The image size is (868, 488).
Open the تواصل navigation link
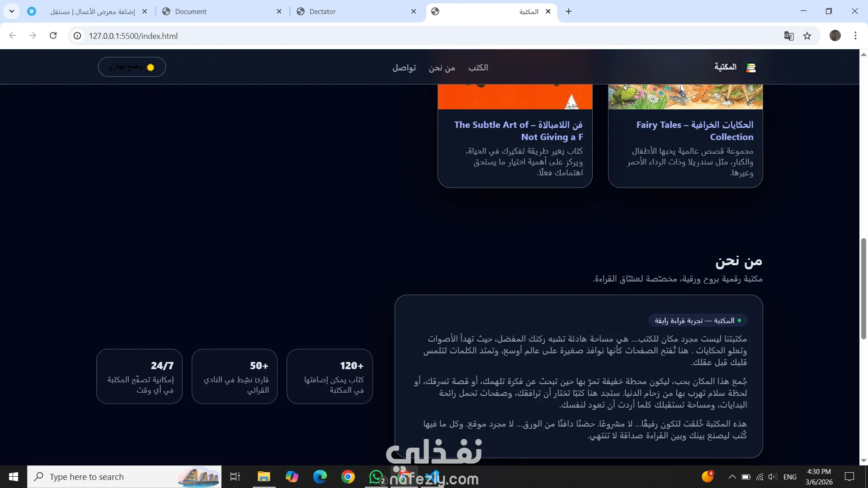[x=404, y=67]
